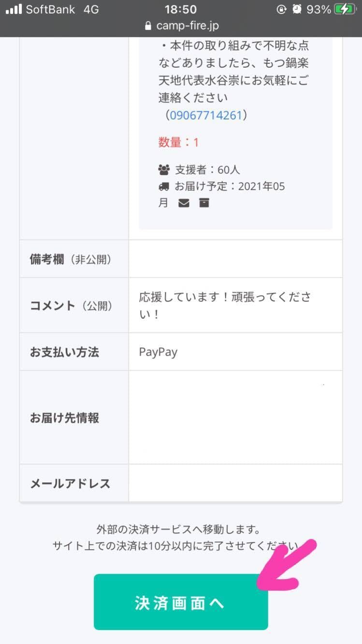
Task: Tap the alarm clock status icon
Action: click(297, 9)
